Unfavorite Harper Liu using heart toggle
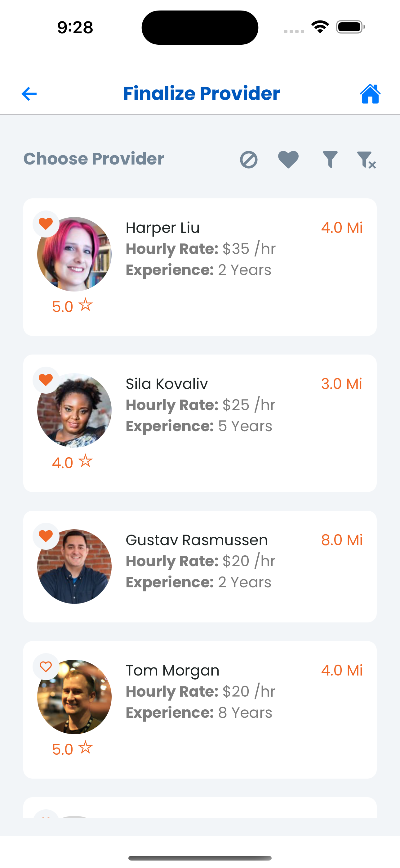400x868 pixels. pos(46,224)
